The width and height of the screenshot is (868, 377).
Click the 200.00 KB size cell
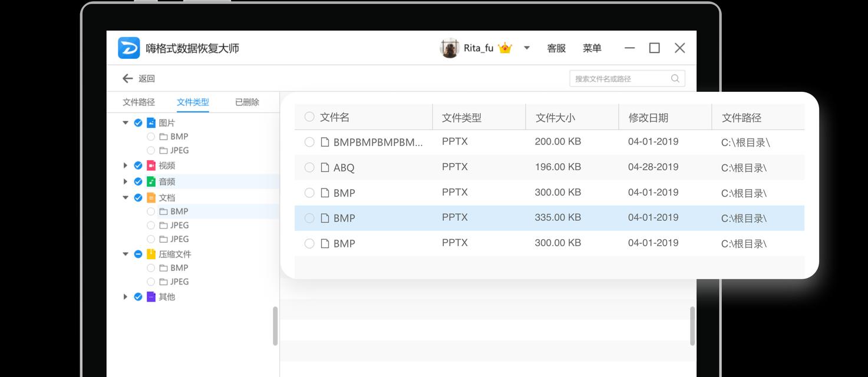[x=558, y=141]
